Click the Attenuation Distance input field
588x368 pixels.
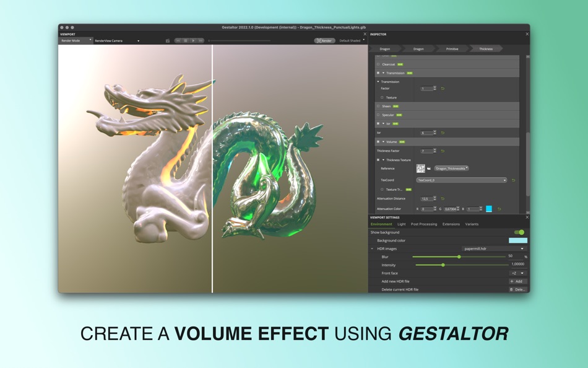426,199
